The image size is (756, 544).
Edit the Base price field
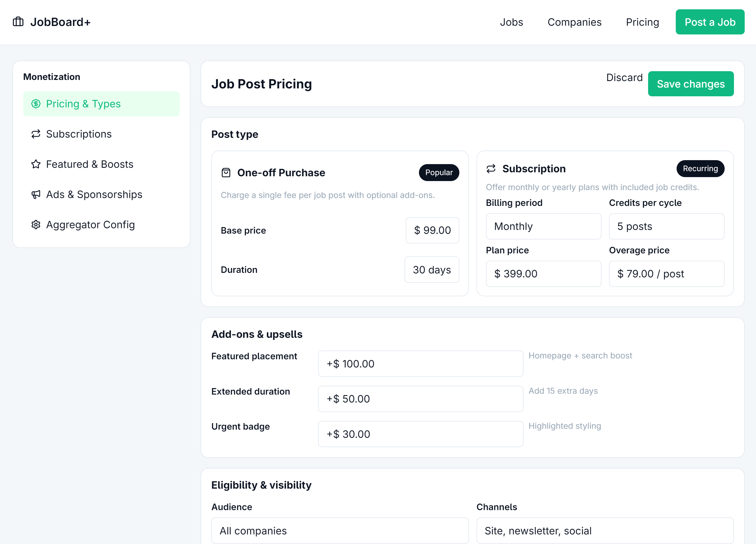[432, 230]
